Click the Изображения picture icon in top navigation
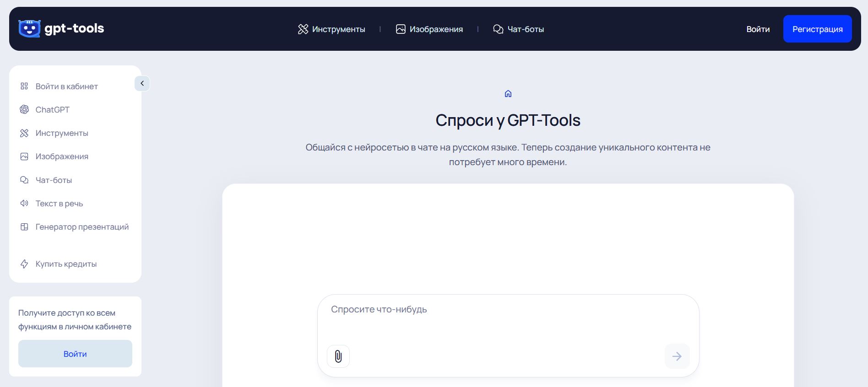 click(401, 29)
